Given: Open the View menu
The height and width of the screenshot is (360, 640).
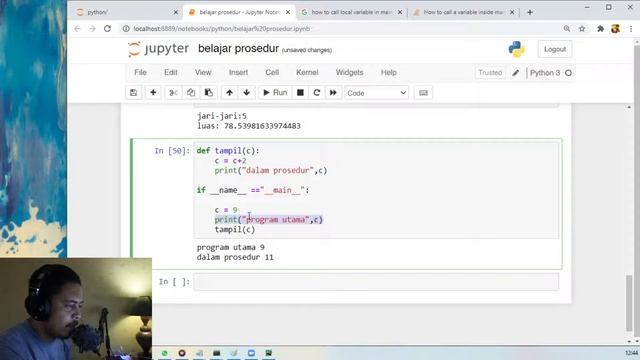Looking at the screenshot, I should (x=203, y=72).
